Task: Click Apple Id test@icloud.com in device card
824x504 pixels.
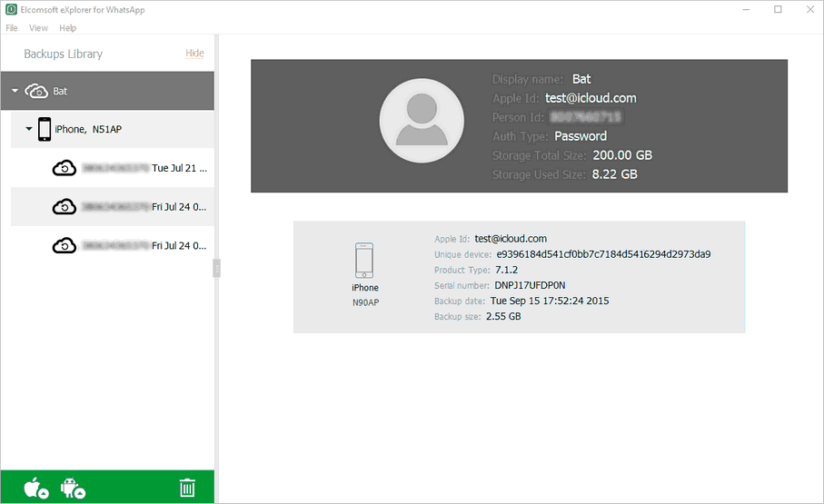Action: (x=511, y=239)
